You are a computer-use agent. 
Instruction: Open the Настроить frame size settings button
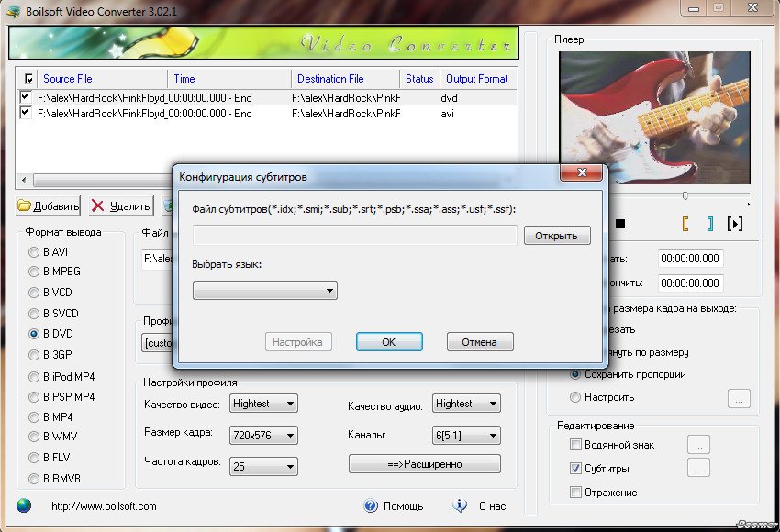pyautogui.click(x=739, y=399)
